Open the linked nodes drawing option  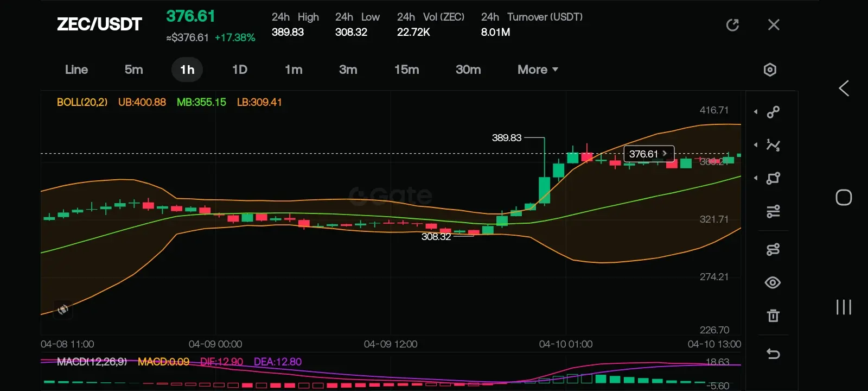773,249
